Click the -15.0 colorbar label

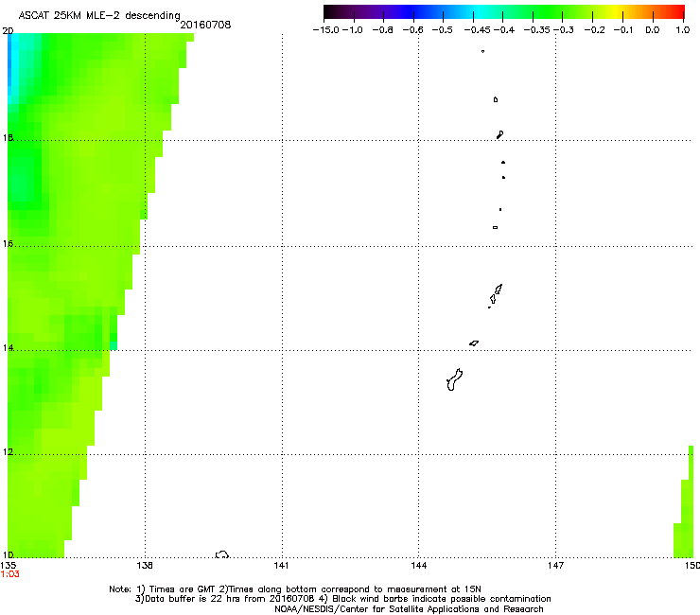326,30
